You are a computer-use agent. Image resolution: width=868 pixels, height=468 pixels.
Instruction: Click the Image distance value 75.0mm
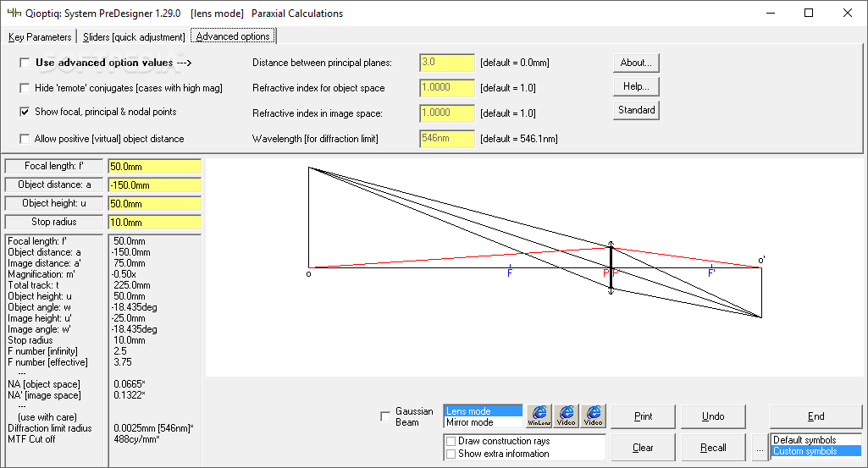click(x=130, y=263)
